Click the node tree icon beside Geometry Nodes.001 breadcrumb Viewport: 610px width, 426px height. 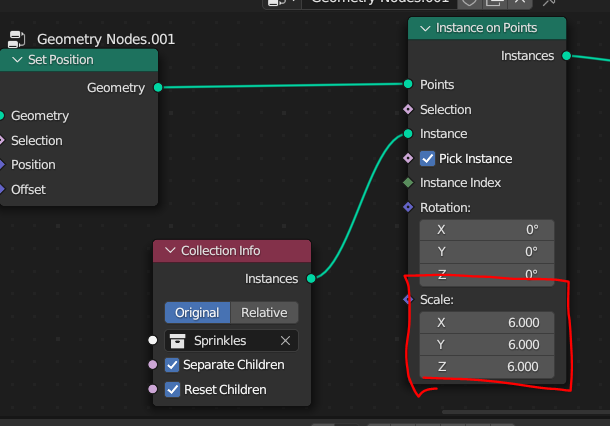coord(16,39)
